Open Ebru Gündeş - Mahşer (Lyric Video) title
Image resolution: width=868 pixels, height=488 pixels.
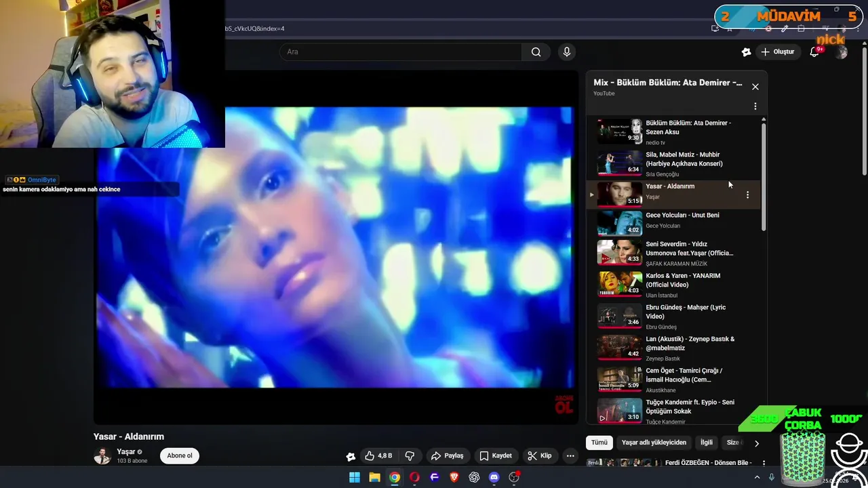686,312
